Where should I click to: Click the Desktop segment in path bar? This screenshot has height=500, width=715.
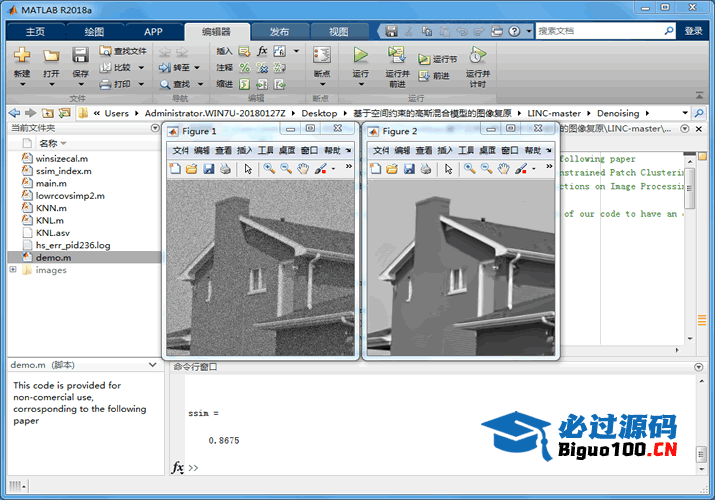click(319, 113)
